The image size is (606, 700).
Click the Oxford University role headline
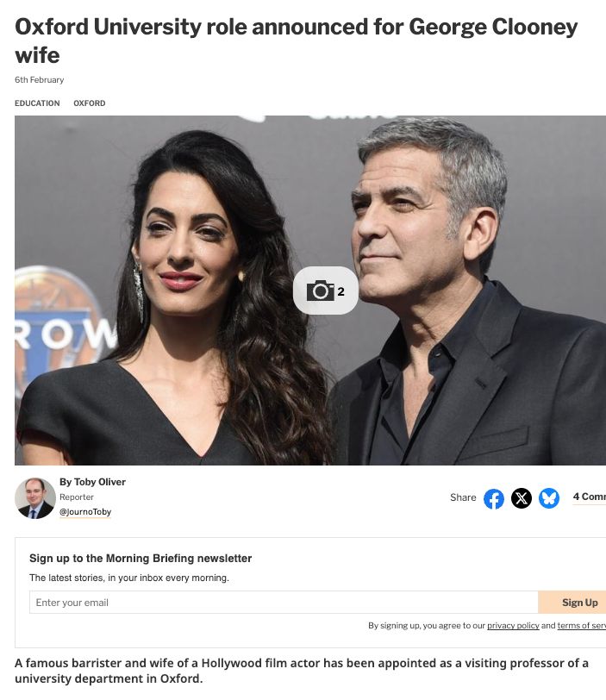tap(297, 41)
